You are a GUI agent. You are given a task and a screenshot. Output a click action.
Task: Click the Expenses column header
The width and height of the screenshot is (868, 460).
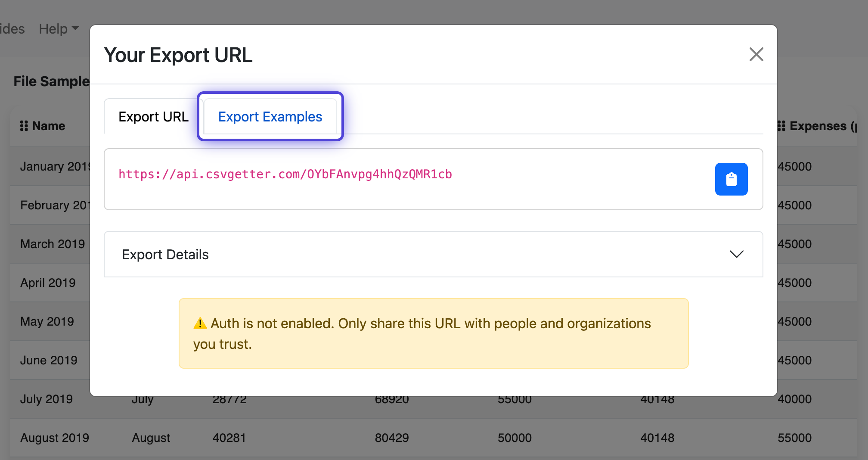click(x=823, y=126)
